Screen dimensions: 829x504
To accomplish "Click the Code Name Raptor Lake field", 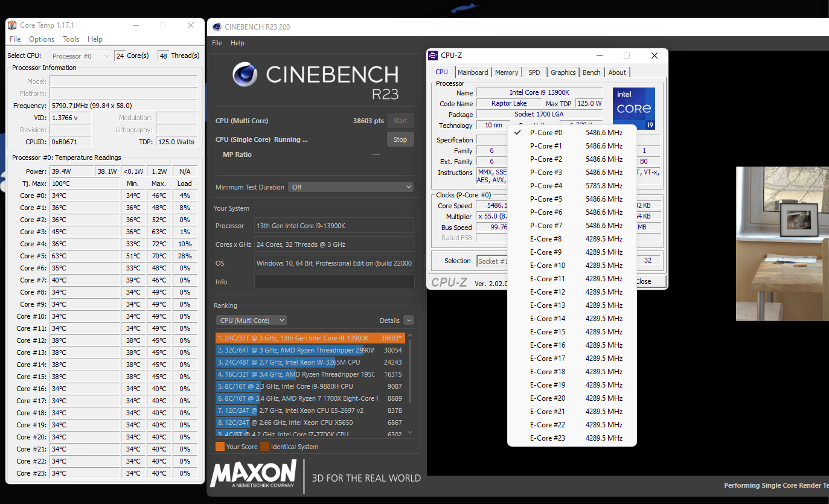I will click(x=509, y=103).
